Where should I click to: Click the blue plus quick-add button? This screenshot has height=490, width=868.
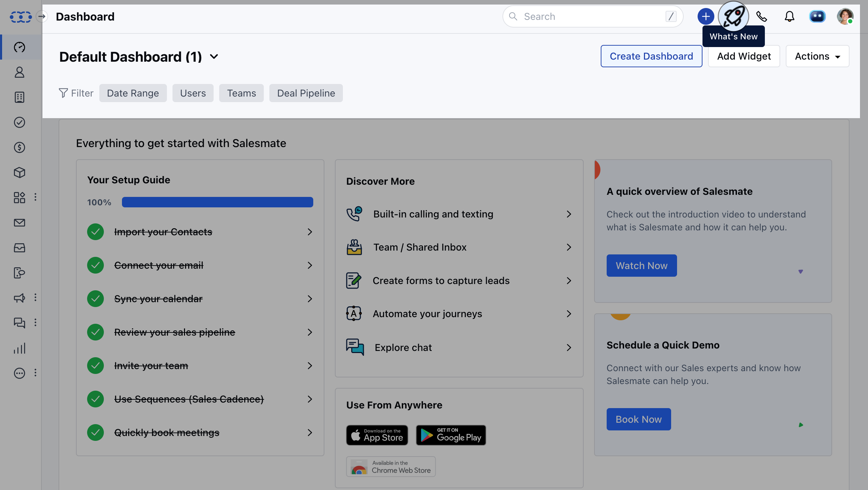coord(706,16)
